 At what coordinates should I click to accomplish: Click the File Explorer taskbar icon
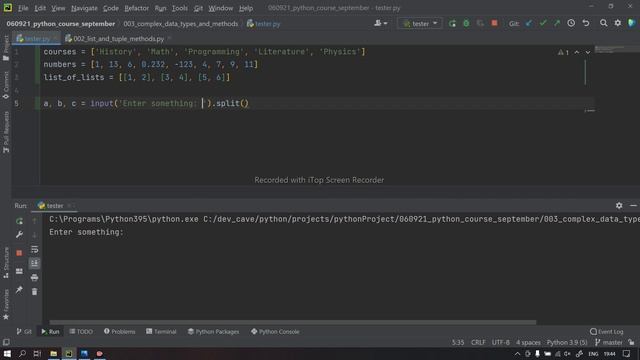pos(53,353)
